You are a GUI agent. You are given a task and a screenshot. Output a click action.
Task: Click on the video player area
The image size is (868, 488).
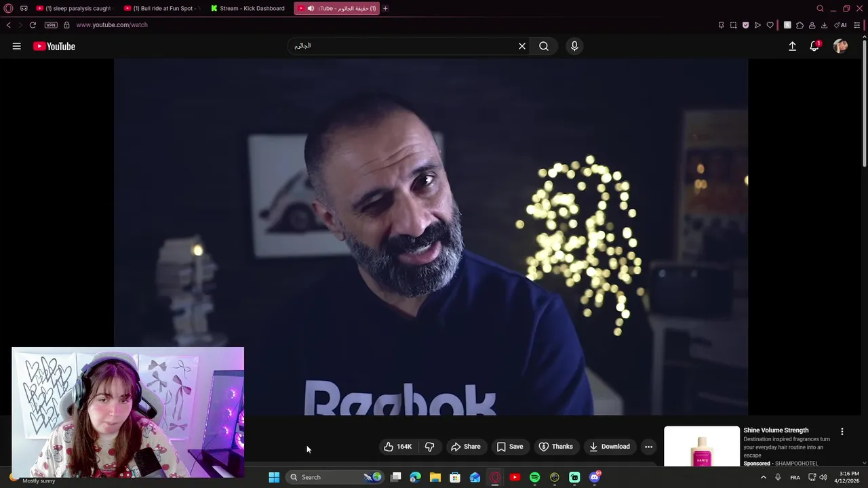[x=431, y=237]
